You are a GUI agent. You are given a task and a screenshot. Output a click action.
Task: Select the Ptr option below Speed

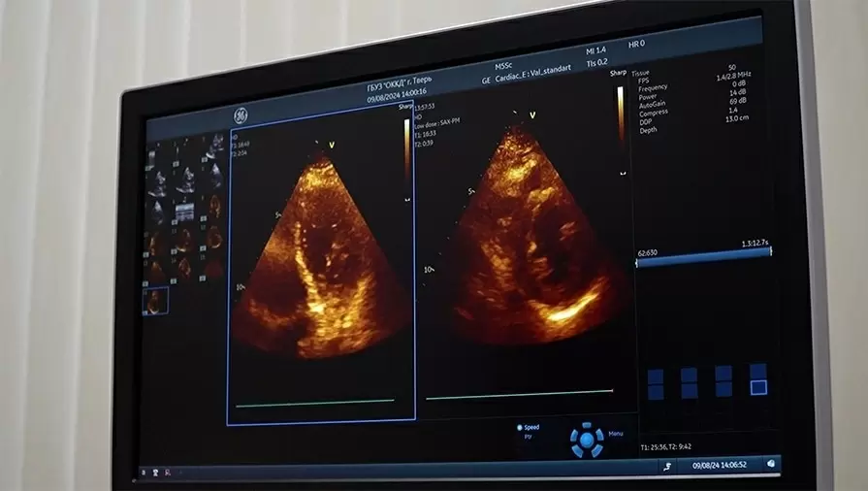click(529, 438)
